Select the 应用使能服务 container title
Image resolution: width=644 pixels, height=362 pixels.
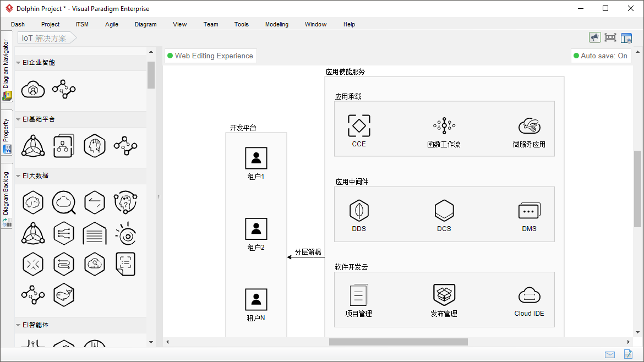point(346,72)
